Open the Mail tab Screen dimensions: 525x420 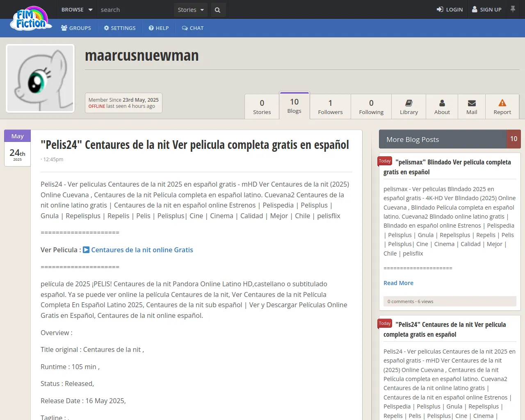(x=472, y=107)
